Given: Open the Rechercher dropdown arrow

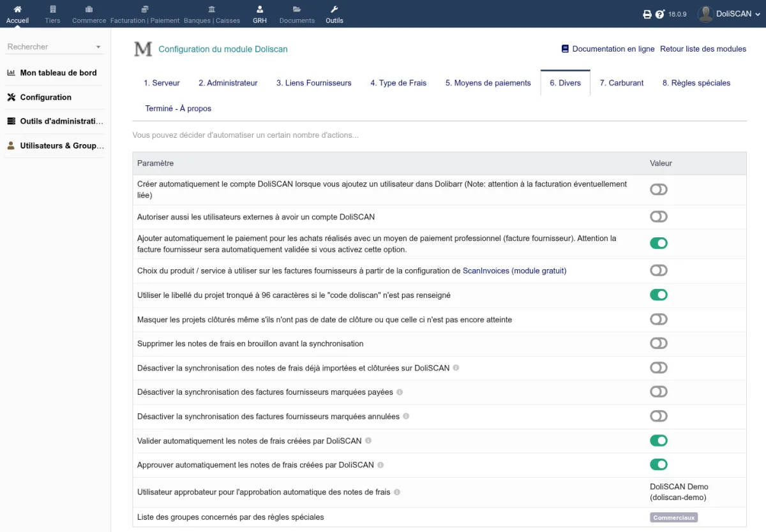Looking at the screenshot, I should point(98,47).
